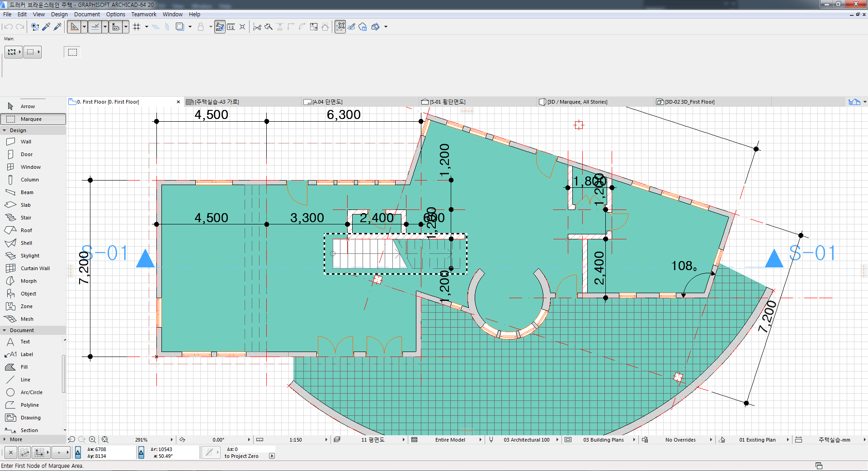This screenshot has height=471, width=868.
Task: Open the zoom 291% popup arrow
Action: point(171,440)
